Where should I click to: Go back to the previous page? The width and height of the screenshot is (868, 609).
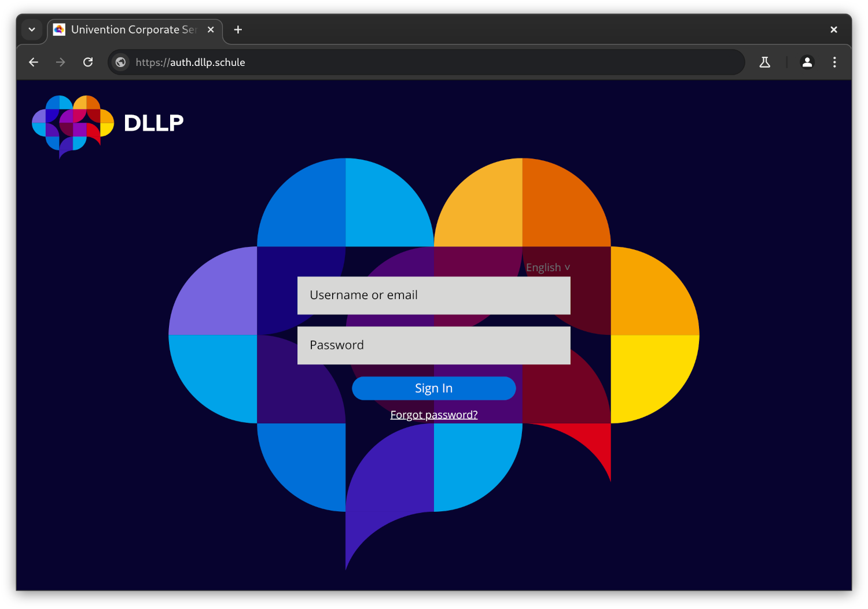tap(34, 62)
